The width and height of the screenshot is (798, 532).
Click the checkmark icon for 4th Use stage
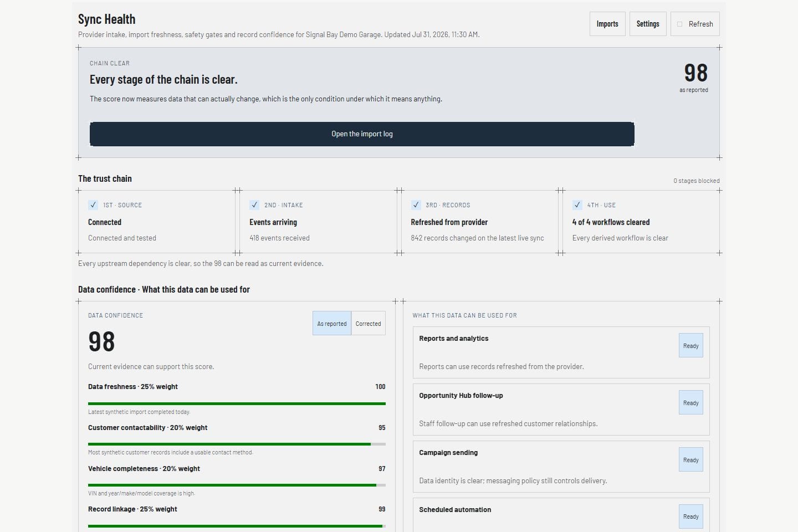pyautogui.click(x=577, y=205)
